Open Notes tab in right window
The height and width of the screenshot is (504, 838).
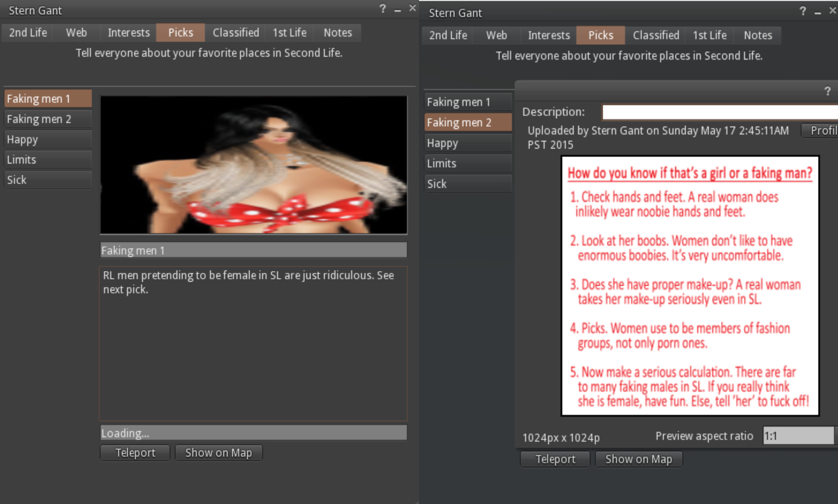coord(758,35)
